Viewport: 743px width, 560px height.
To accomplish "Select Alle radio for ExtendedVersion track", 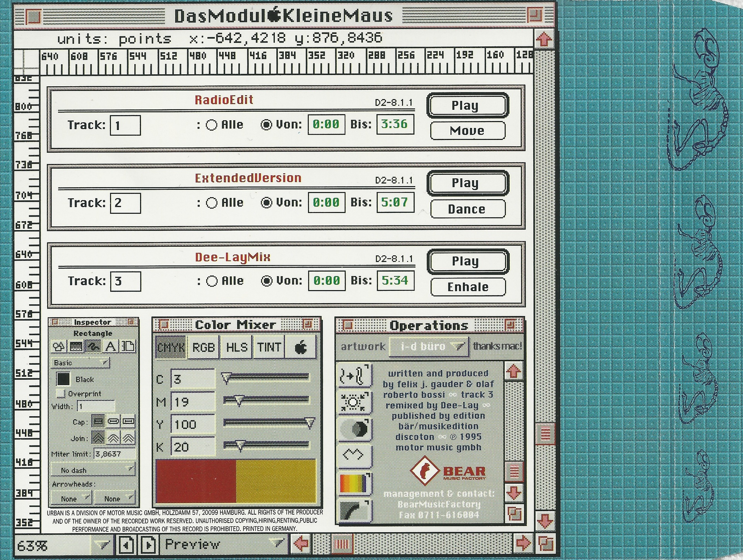I will tap(212, 203).
